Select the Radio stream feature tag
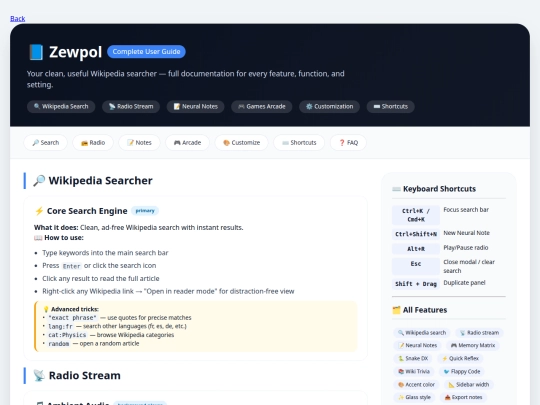This screenshot has width=540, height=405. coord(479,333)
